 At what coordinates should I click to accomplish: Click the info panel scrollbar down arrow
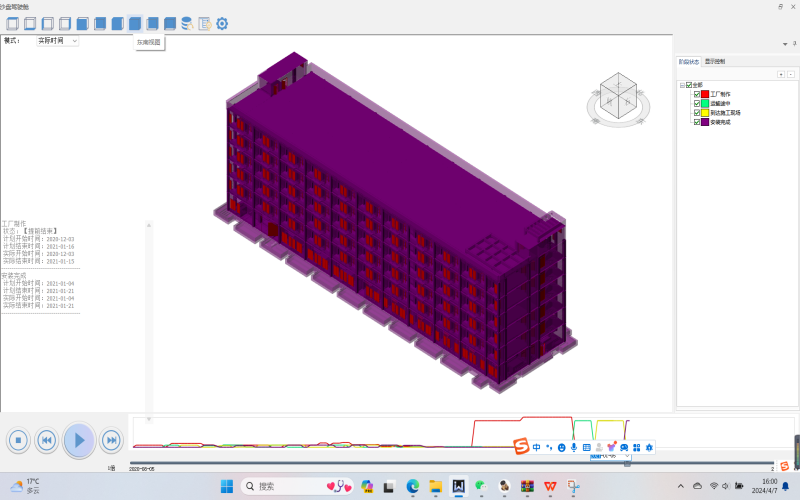149,419
